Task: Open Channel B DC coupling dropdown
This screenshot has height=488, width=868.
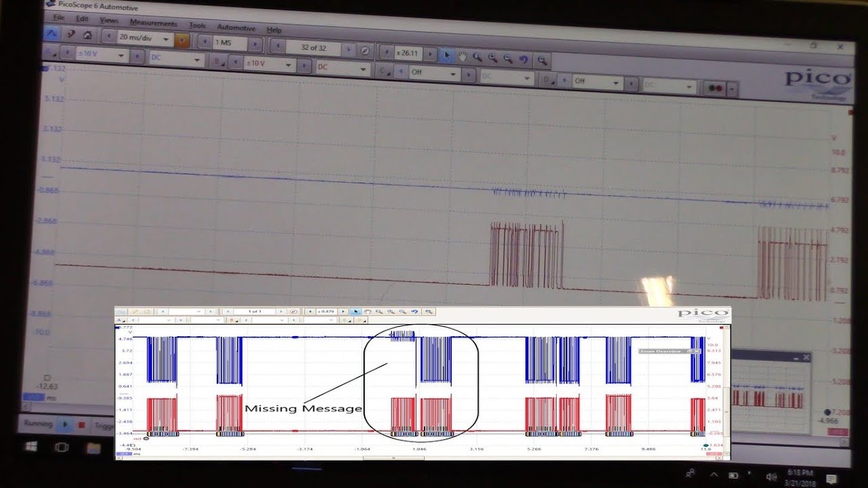Action: coord(343,68)
